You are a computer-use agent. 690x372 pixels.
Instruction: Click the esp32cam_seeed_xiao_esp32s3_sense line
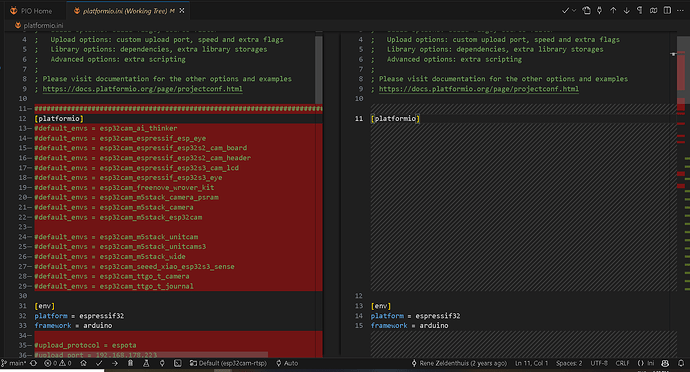[x=134, y=266]
